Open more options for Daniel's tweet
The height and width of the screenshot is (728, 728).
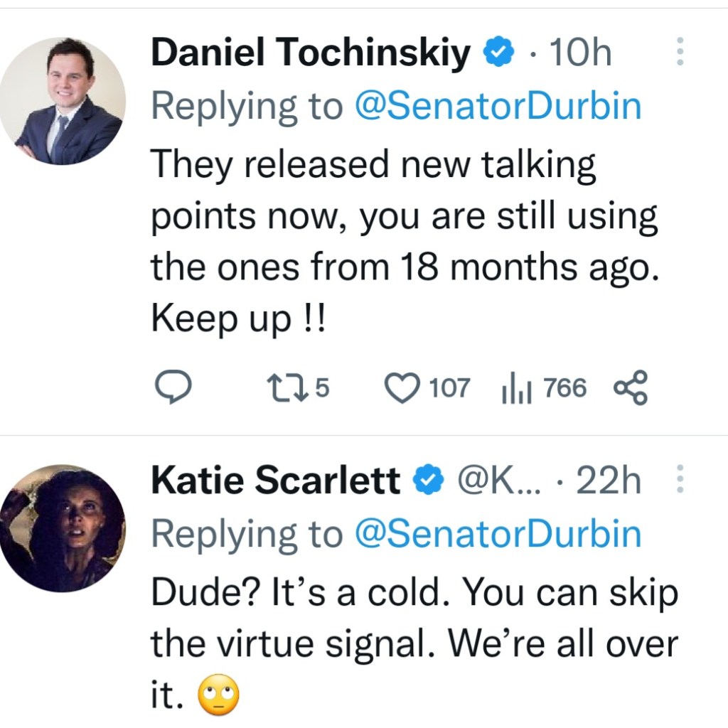(680, 53)
